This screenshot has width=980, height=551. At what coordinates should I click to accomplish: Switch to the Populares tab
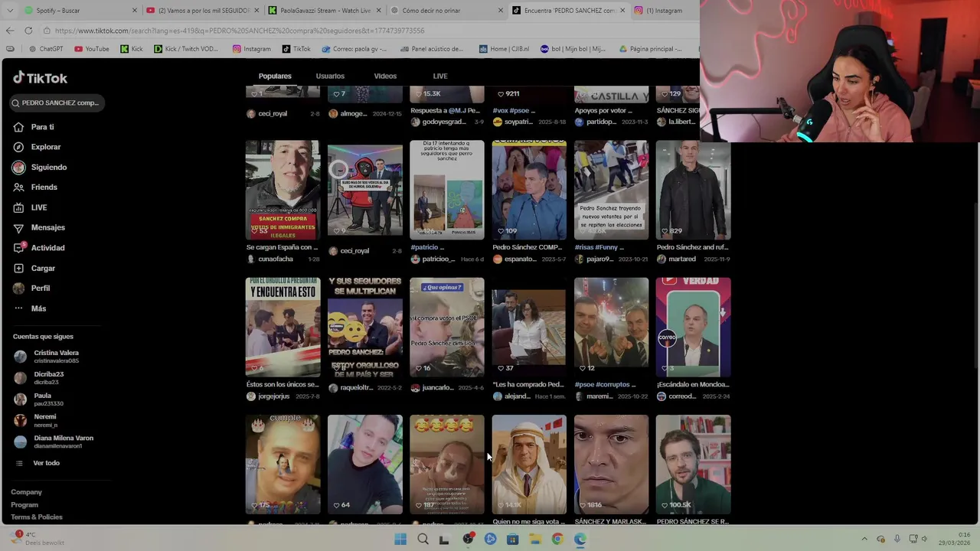[x=275, y=77]
